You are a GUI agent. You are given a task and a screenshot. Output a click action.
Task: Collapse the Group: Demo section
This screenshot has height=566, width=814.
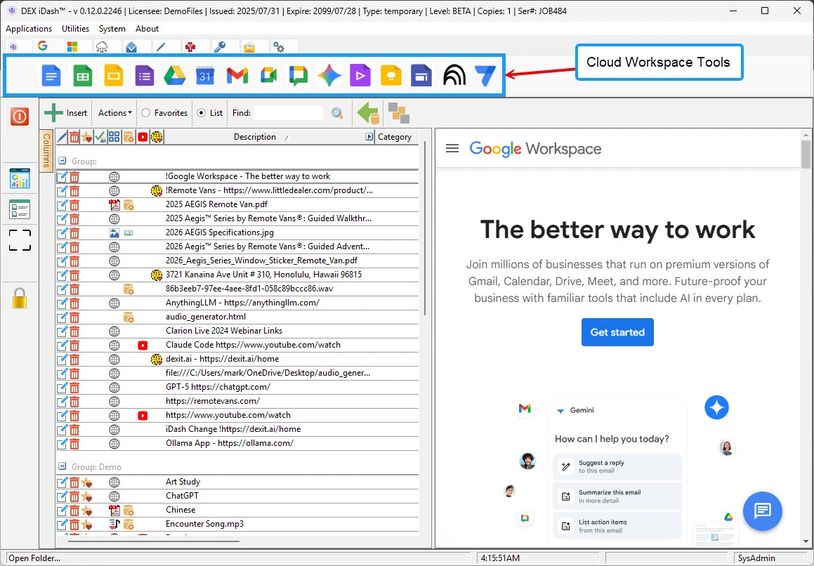coord(62,466)
